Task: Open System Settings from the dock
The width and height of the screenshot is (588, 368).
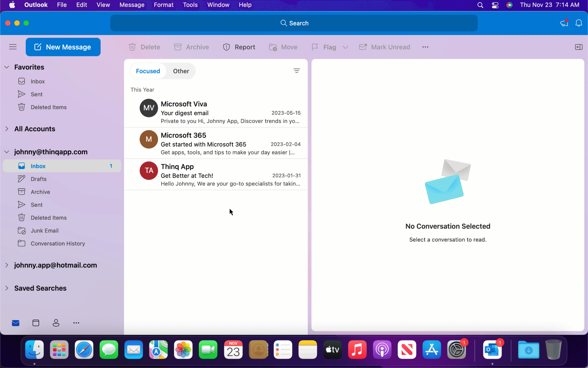Action: pos(457,350)
